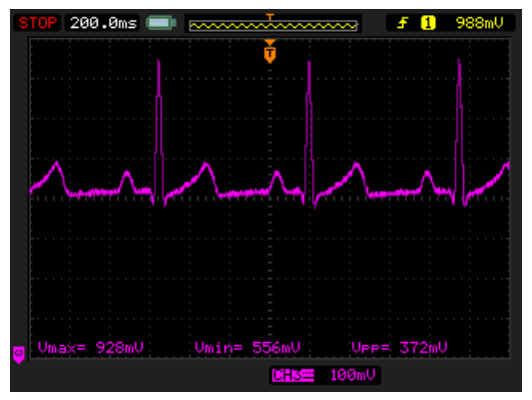The height and width of the screenshot is (400, 532).
Task: Click the middle tall ECG spike peak
Action: (308, 63)
